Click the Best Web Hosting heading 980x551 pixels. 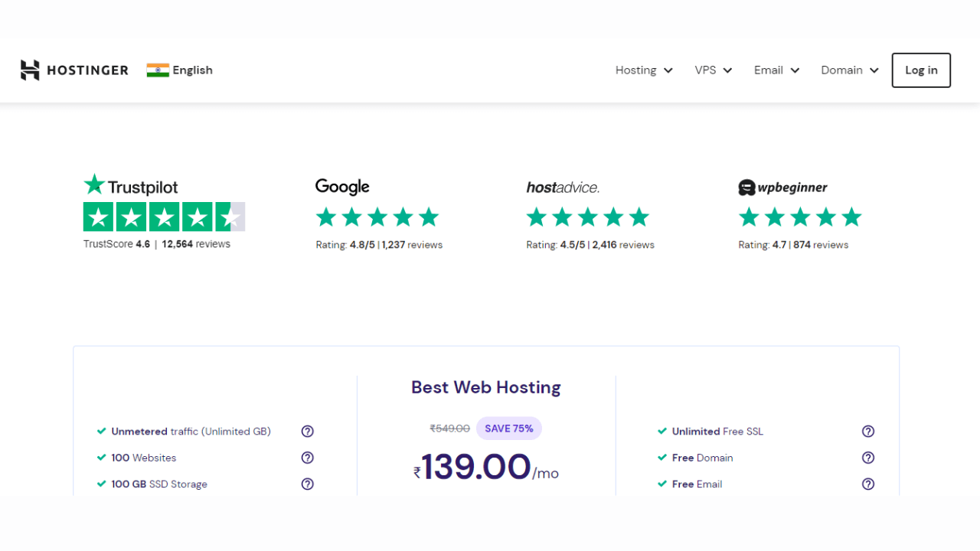486,387
